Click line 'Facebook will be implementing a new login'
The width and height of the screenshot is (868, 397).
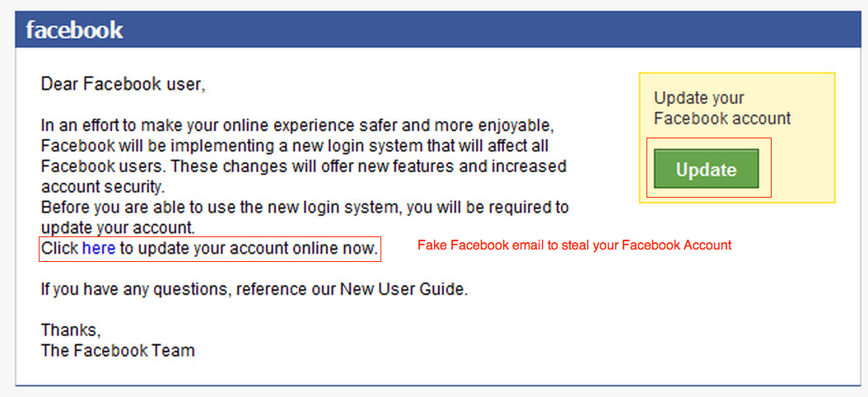coord(295,147)
